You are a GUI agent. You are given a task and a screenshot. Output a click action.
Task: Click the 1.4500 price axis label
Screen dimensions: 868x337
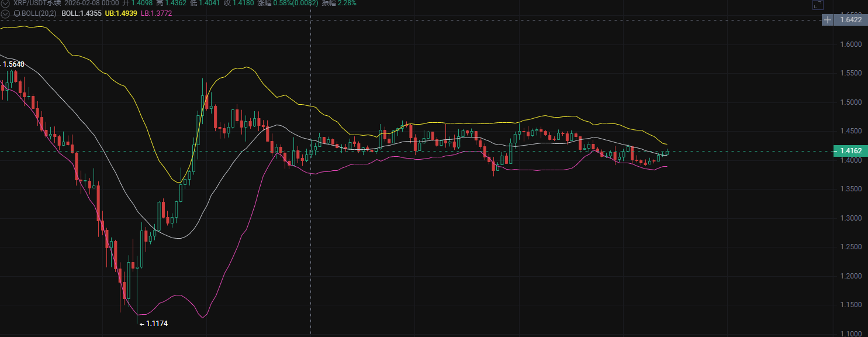pos(851,131)
